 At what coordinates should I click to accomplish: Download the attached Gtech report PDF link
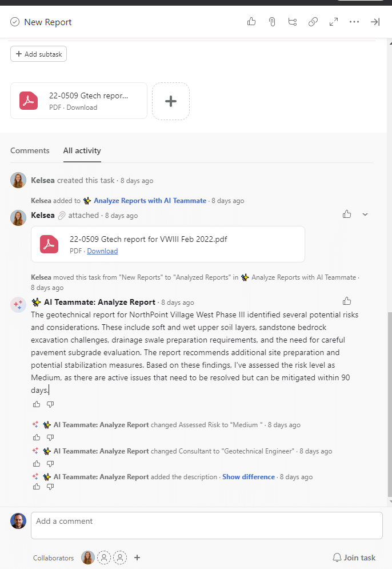point(102,251)
